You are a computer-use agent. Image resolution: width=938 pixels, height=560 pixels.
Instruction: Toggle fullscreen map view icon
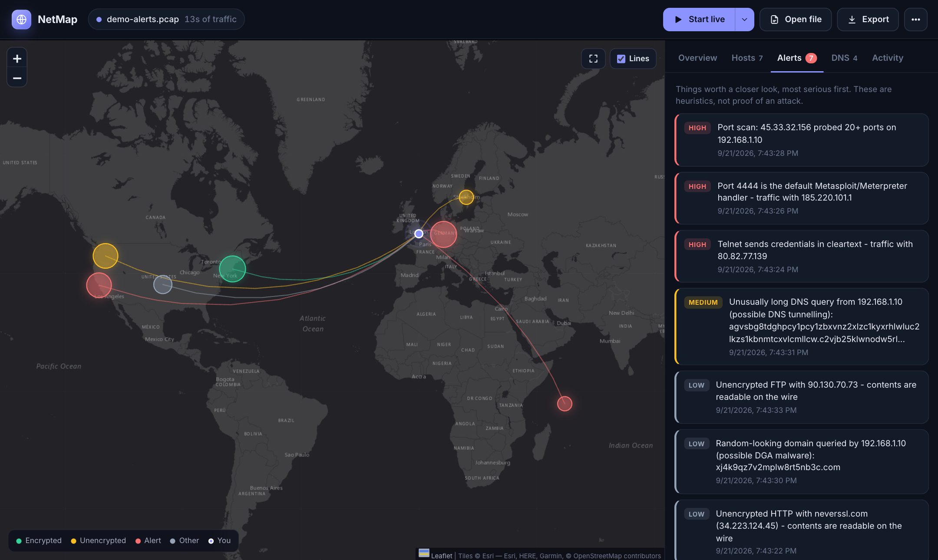(x=593, y=59)
